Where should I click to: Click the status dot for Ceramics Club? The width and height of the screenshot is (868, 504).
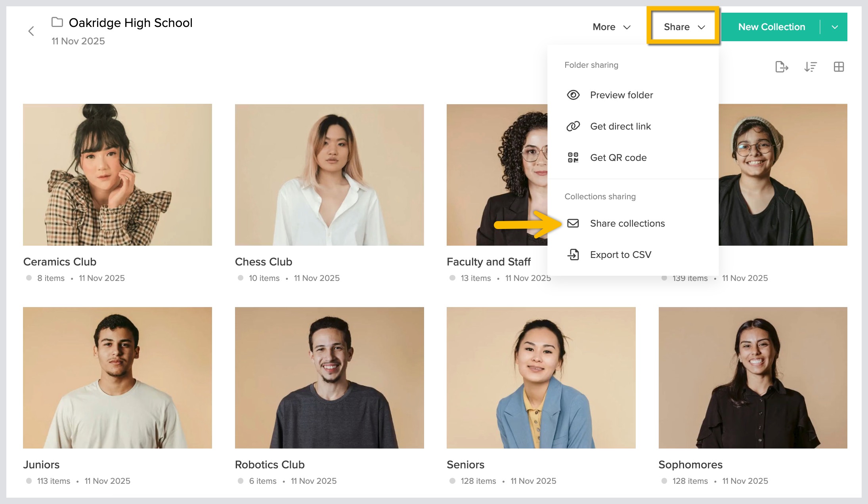point(29,278)
